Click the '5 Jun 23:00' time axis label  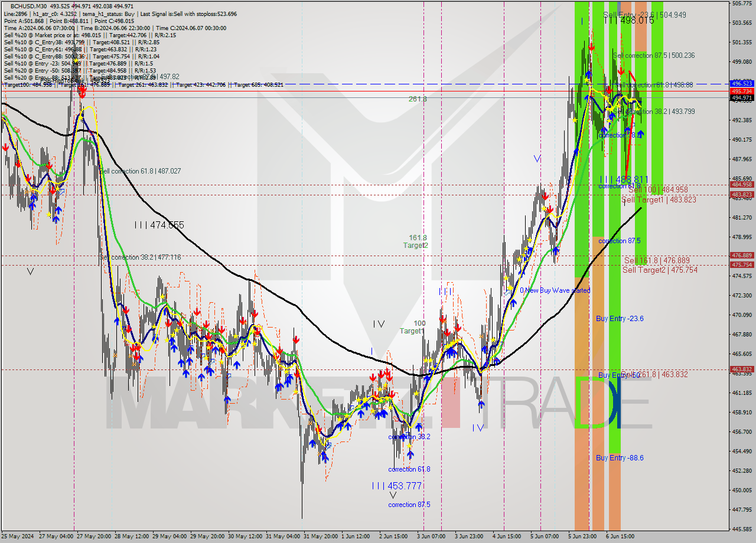[582, 537]
